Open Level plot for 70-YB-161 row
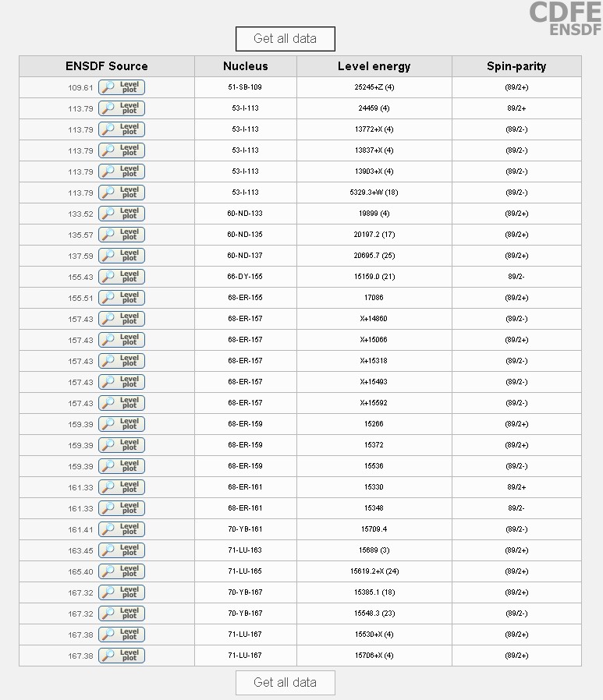Screen dimensions: 603x700 122,529
